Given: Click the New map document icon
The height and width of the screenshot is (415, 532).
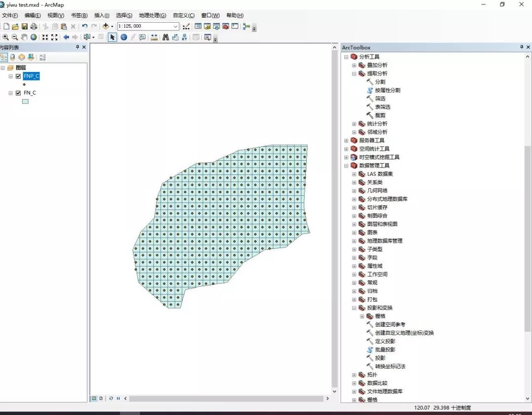Looking at the screenshot, I should tap(6, 26).
